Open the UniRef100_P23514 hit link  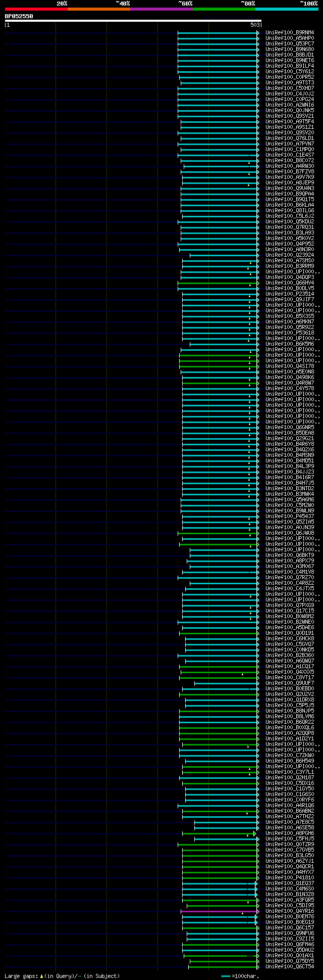click(x=290, y=294)
